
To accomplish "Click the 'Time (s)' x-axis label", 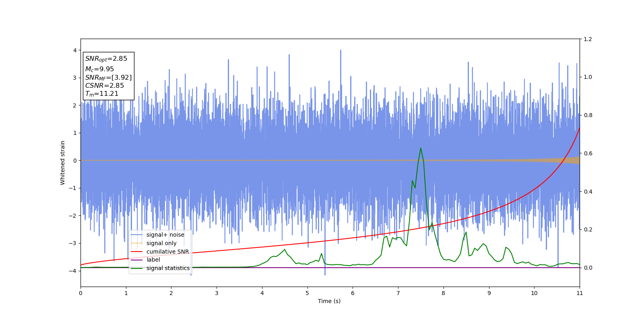I will (329, 301).
